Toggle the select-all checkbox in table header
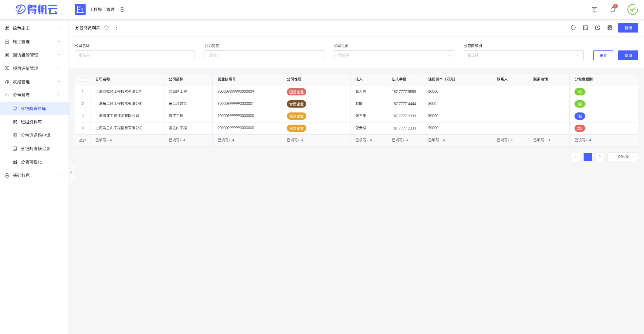Screen dimensions: 644x334 click(x=83, y=80)
